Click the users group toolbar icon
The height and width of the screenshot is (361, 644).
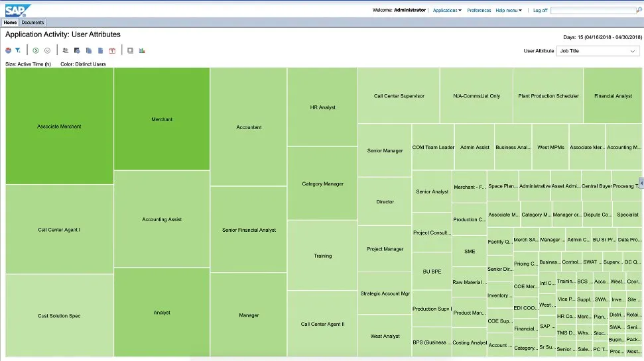65,50
